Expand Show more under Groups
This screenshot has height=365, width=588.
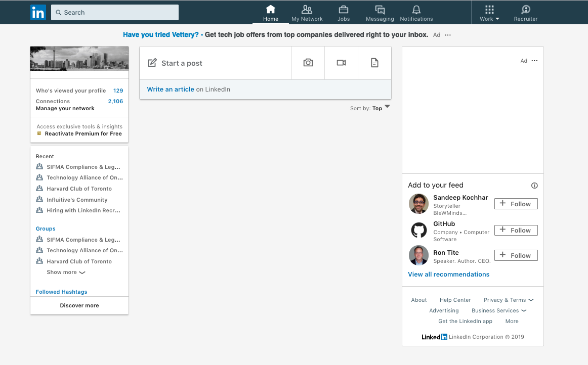pos(66,272)
